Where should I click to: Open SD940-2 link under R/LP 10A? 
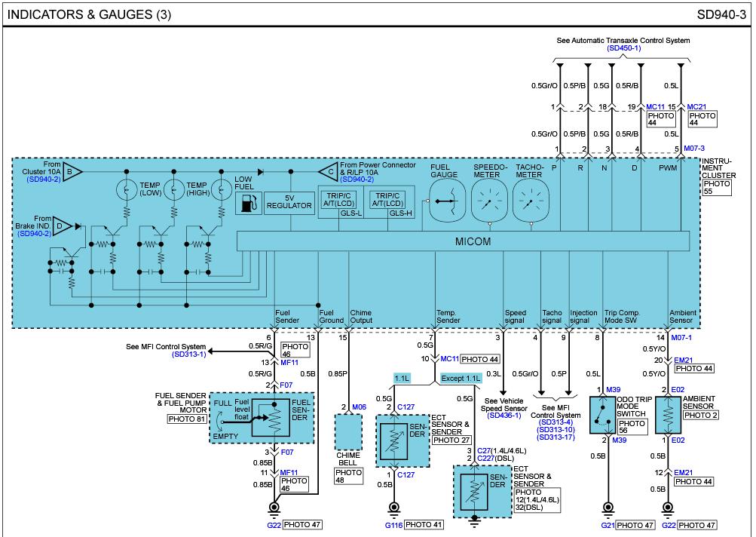[x=357, y=180]
